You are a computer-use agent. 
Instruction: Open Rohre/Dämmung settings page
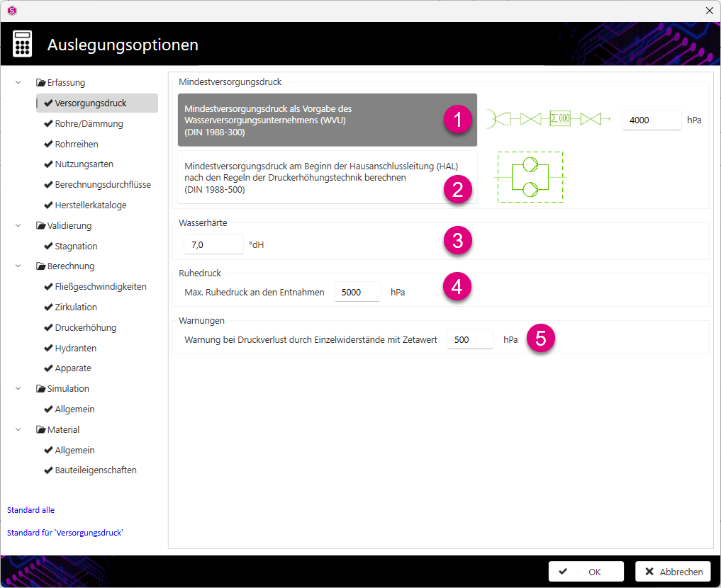[x=89, y=123]
